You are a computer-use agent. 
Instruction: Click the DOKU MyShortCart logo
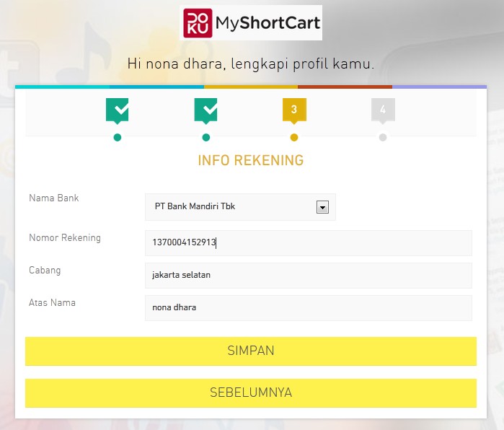pyautogui.click(x=250, y=23)
